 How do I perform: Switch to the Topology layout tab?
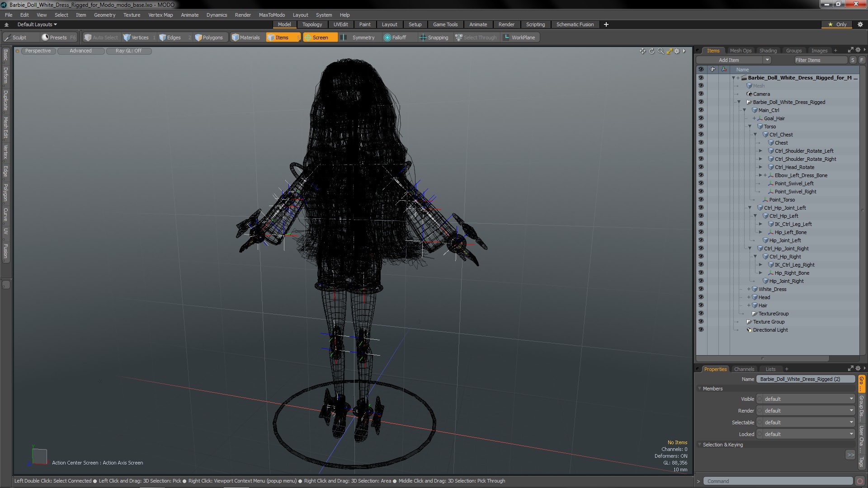(x=312, y=24)
